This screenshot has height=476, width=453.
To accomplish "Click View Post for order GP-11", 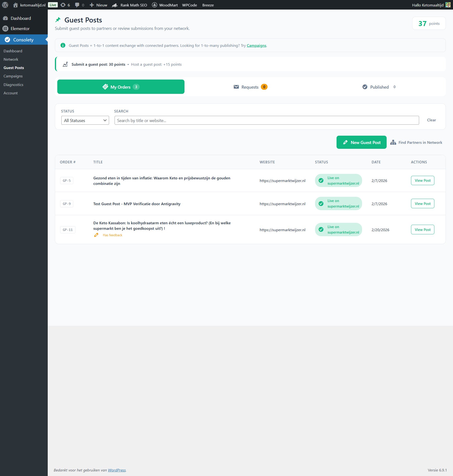I will [x=422, y=230].
